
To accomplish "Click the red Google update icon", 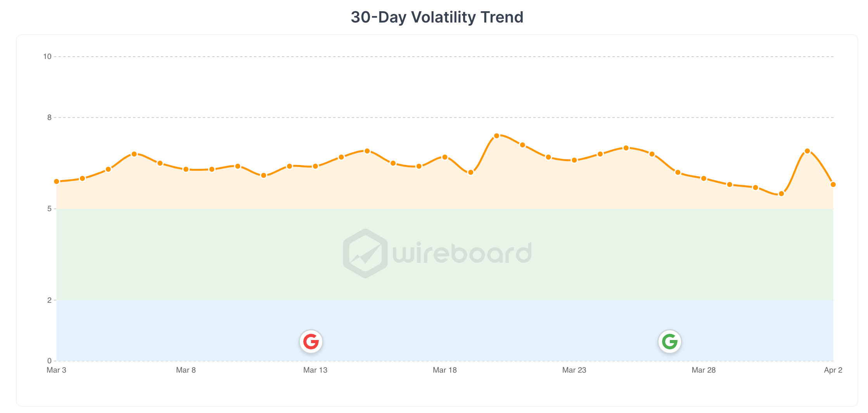I will [x=311, y=342].
